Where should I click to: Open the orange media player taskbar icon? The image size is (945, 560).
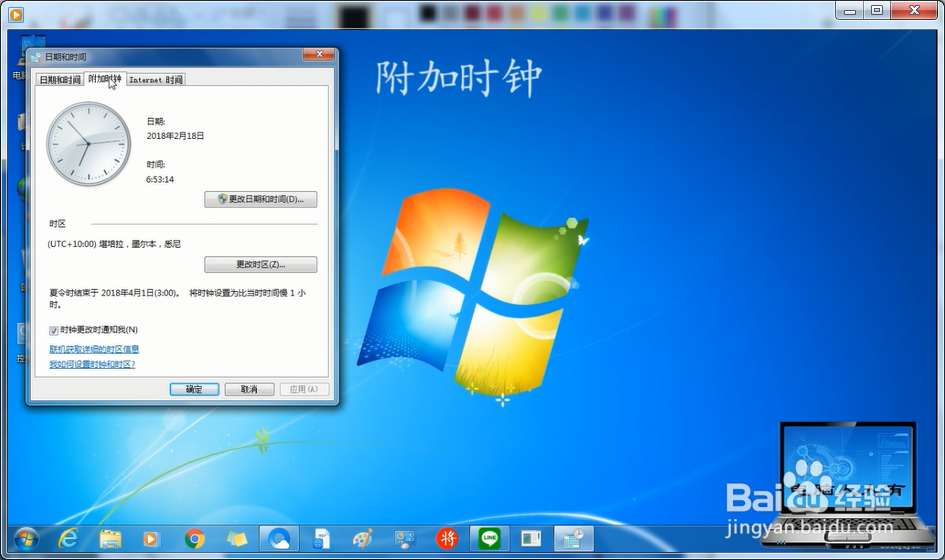point(151,538)
